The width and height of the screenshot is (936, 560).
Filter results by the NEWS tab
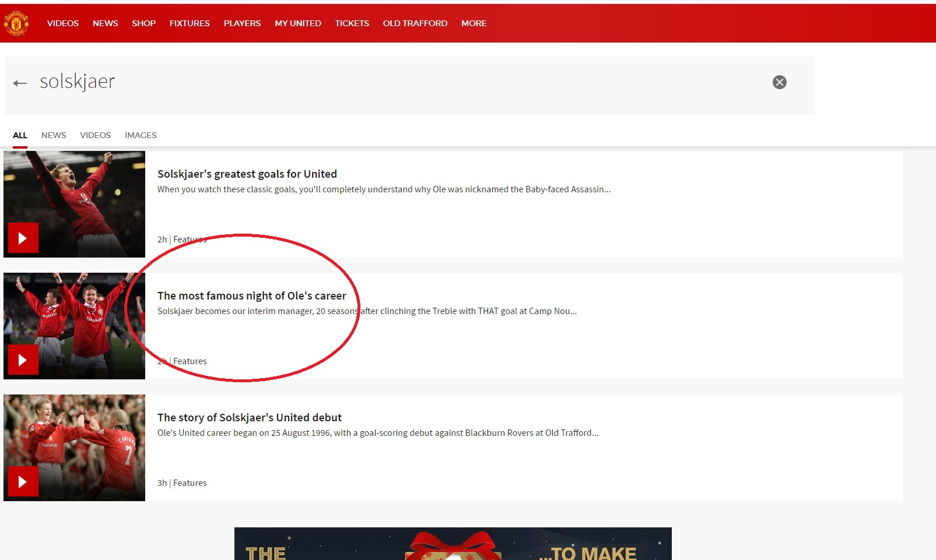(54, 135)
